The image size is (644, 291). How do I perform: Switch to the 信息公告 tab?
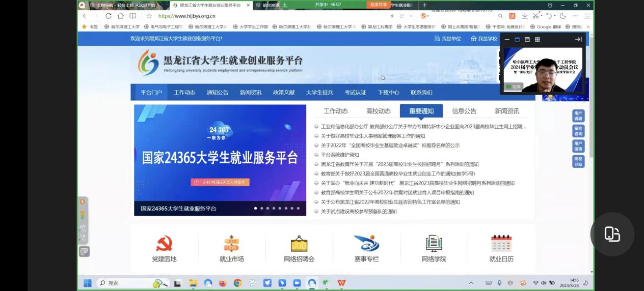(464, 111)
